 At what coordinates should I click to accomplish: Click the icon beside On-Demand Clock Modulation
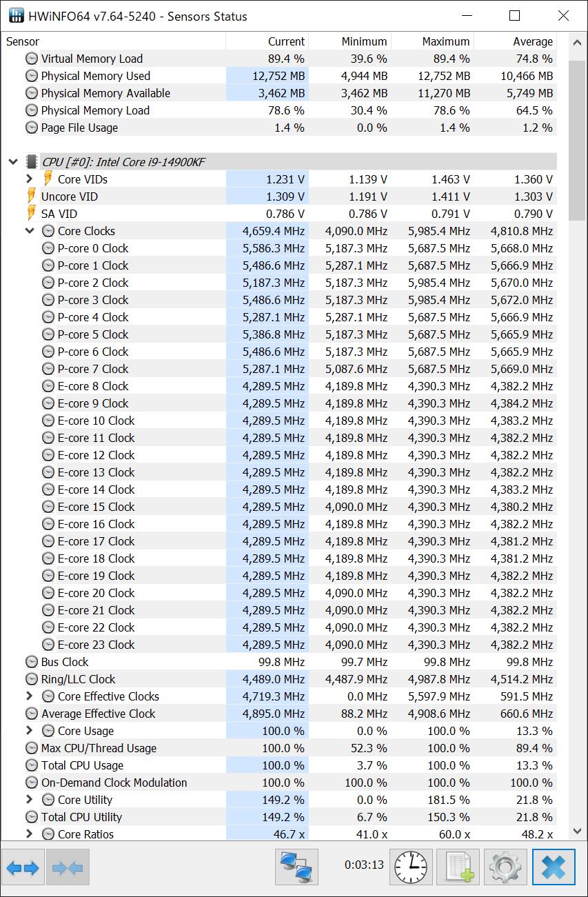coord(32,783)
